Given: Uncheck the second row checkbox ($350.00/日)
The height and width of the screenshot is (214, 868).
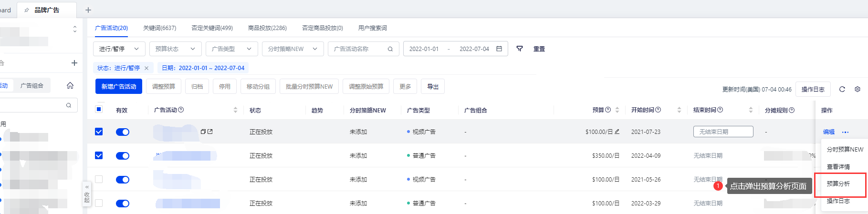Looking at the screenshot, I should (x=99, y=155).
